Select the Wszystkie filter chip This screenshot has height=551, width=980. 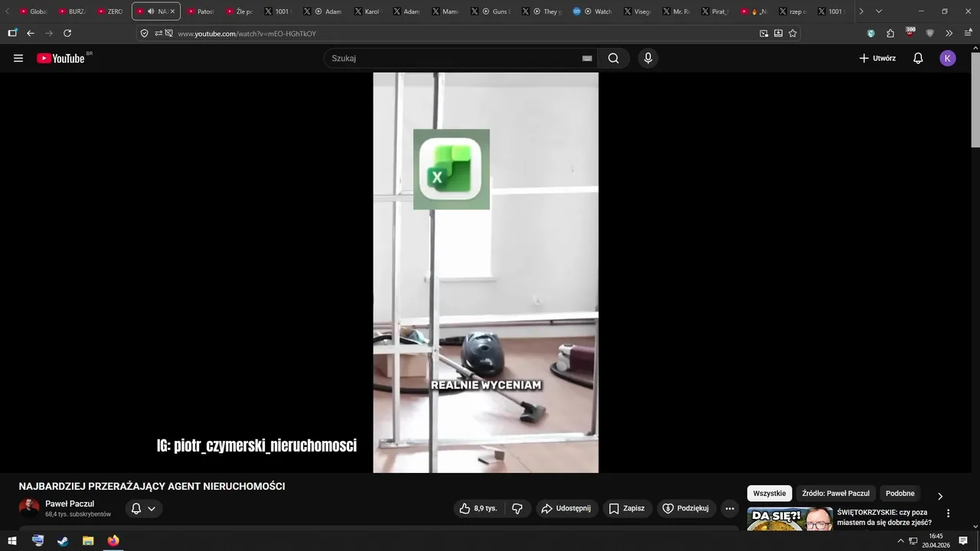tap(769, 494)
